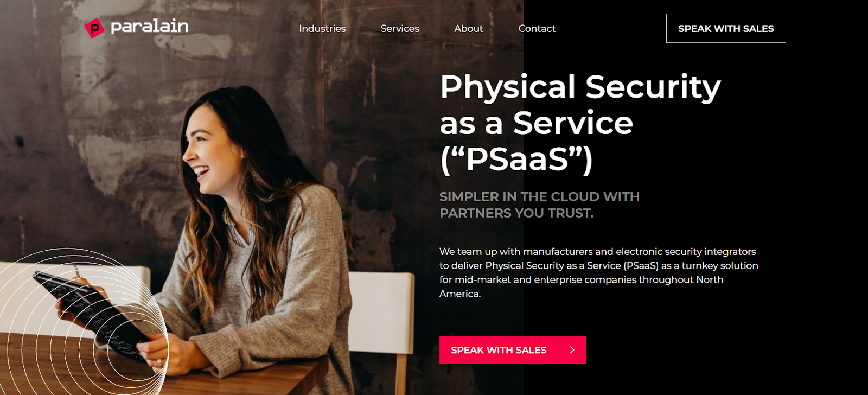Click the Physical Security headline line
868x395 pixels.
580,87
